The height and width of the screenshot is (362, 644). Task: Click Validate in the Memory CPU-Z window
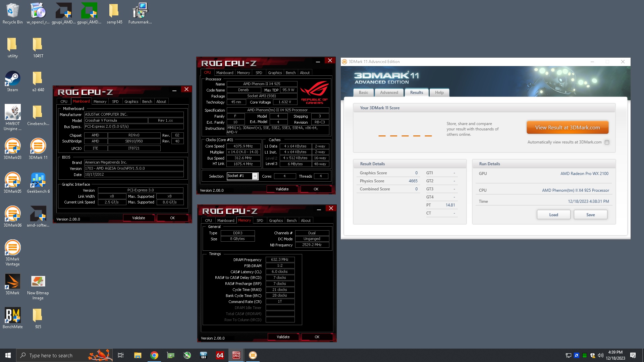(x=283, y=337)
